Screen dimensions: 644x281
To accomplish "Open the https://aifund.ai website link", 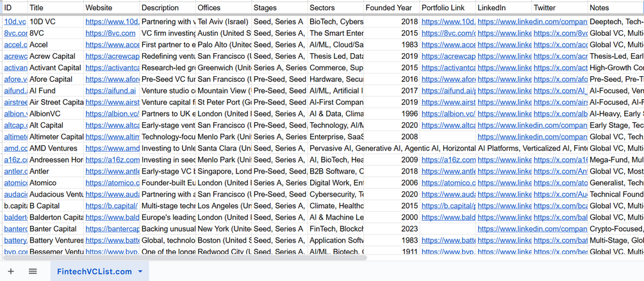I will (110, 91).
